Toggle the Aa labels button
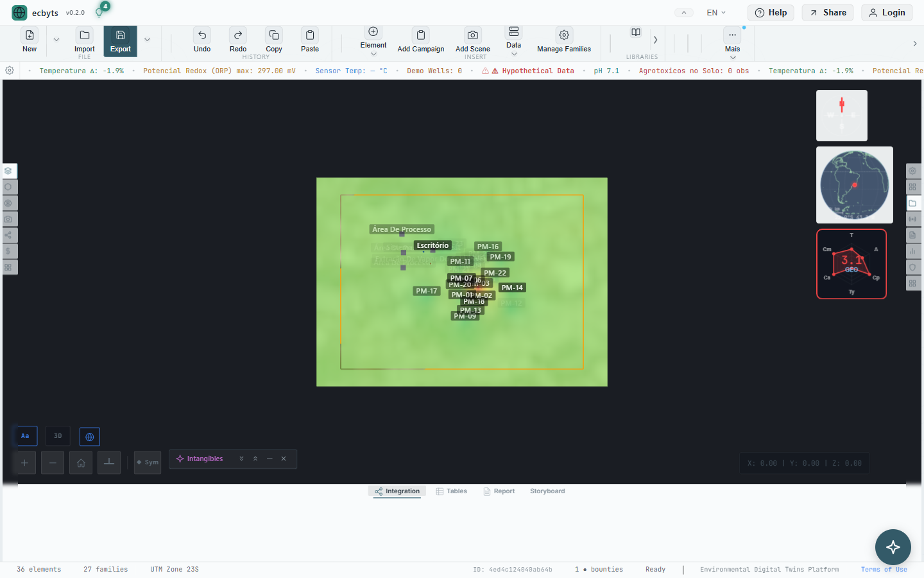924x578 pixels. (25, 436)
